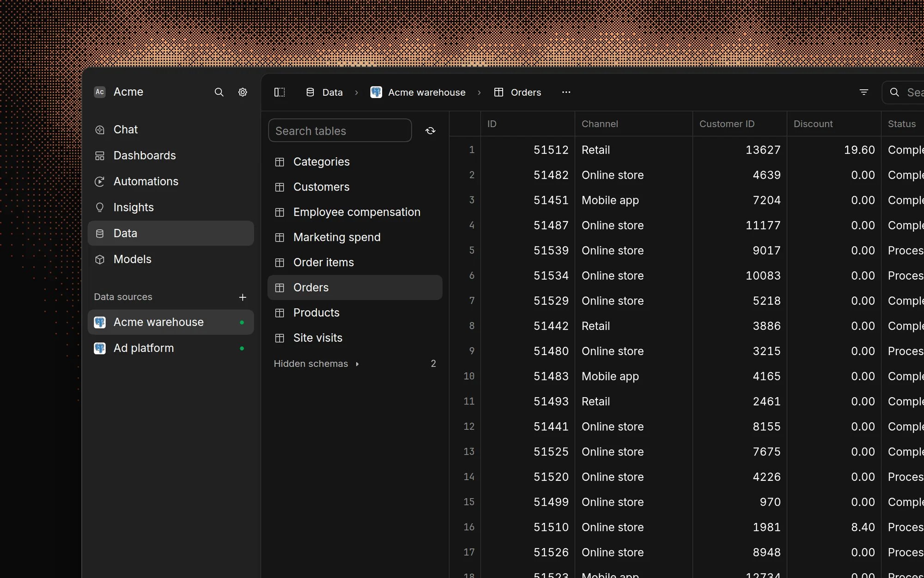Click the Data breadcrumb item
The width and height of the screenshot is (924, 578).
[x=324, y=92]
